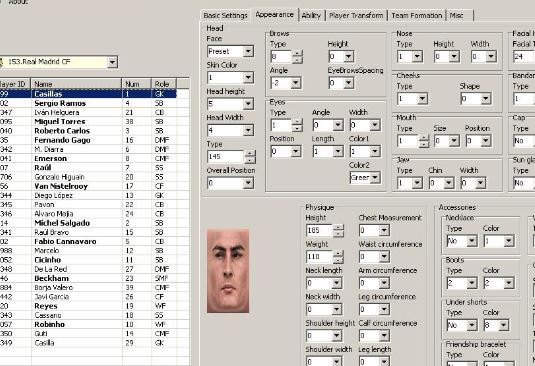Sort by the Num column header
Screen dimensions: 535x366
coord(136,84)
